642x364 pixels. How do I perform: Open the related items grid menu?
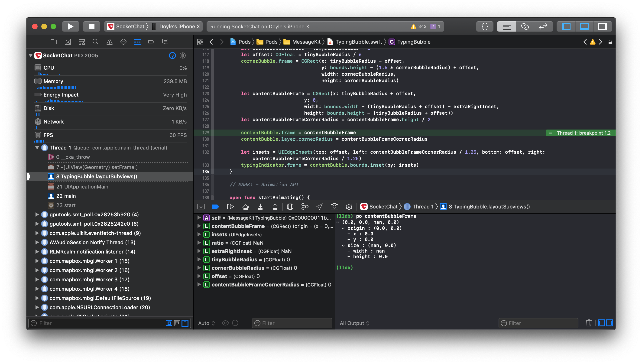200,42
